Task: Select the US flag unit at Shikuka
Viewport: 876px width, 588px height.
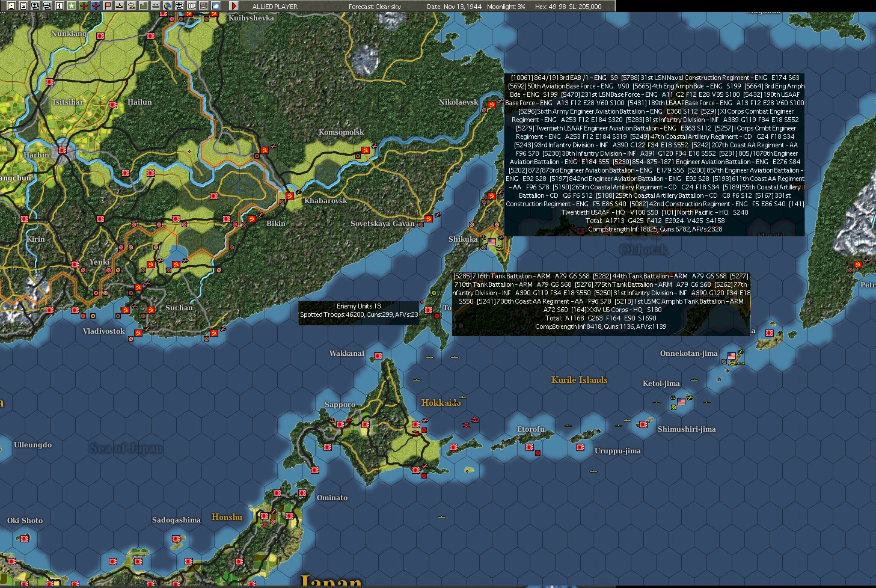Action: point(492,242)
